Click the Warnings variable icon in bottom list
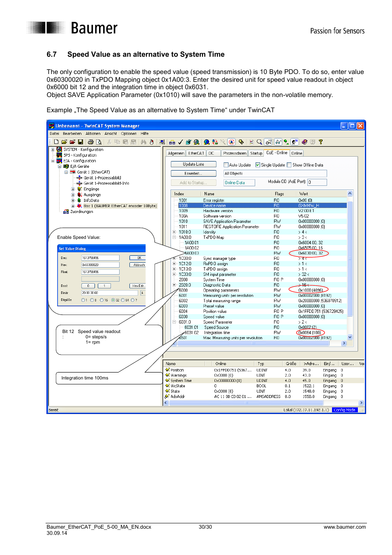Screen dimensions: 392x555 [x=168, y=375]
